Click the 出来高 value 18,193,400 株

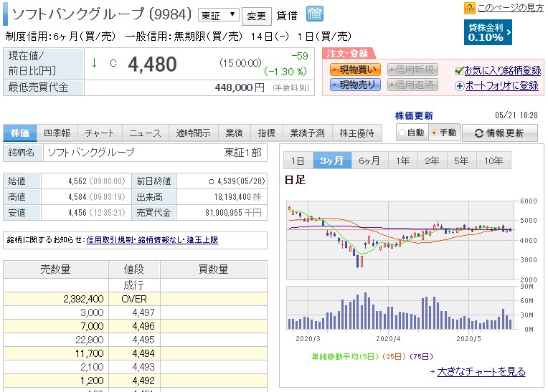click(237, 197)
